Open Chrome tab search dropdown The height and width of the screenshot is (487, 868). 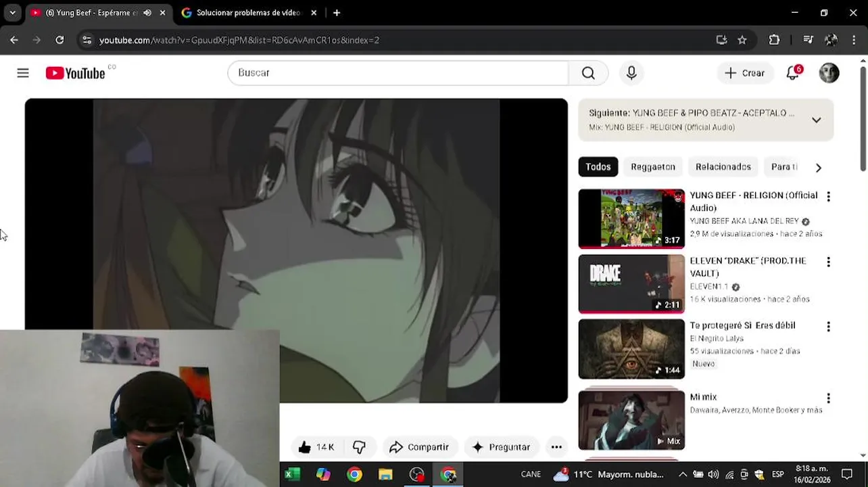12,13
